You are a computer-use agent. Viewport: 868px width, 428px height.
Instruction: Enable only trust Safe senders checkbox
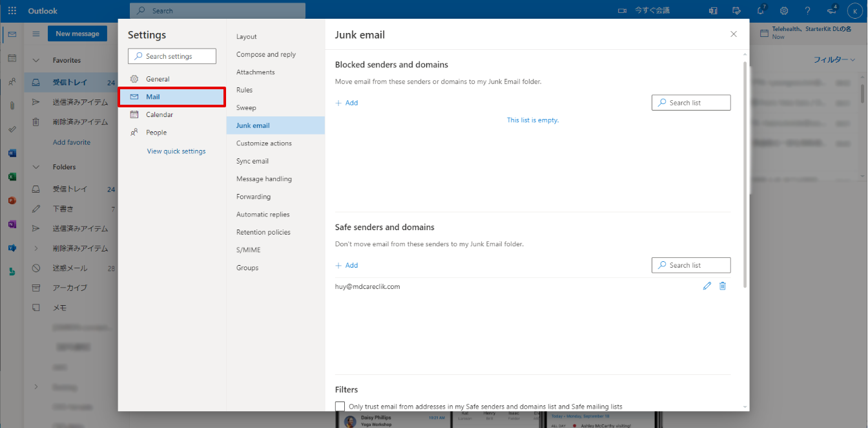coord(340,407)
